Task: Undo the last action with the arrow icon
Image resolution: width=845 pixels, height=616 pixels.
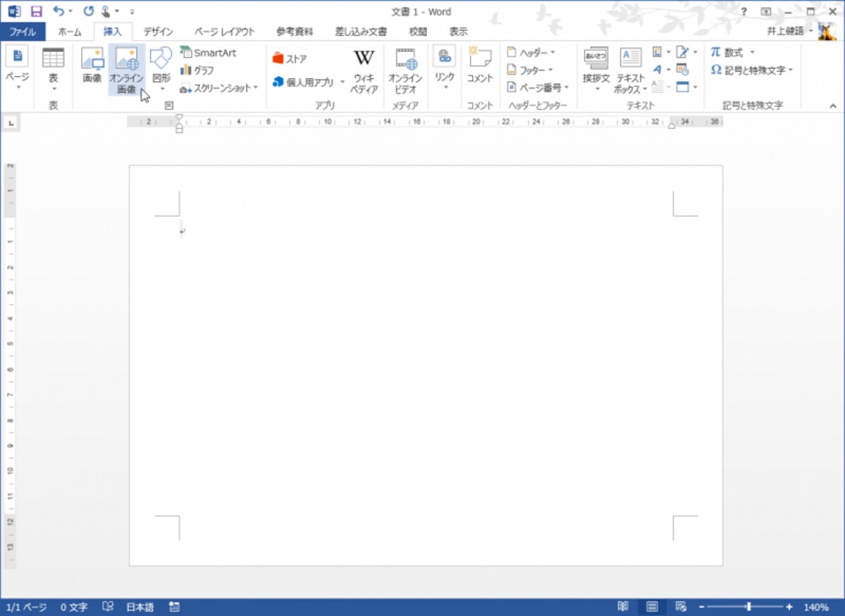Action: click(x=58, y=11)
